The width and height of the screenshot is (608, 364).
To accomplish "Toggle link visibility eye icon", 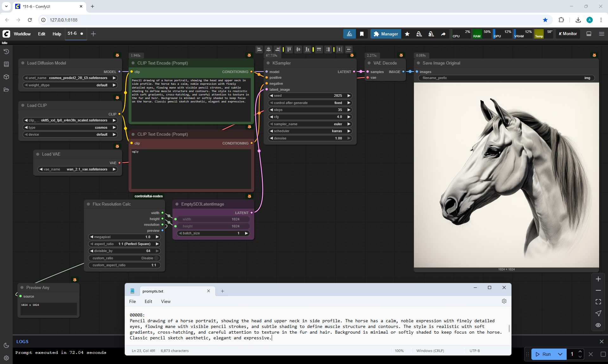I will [598, 325].
